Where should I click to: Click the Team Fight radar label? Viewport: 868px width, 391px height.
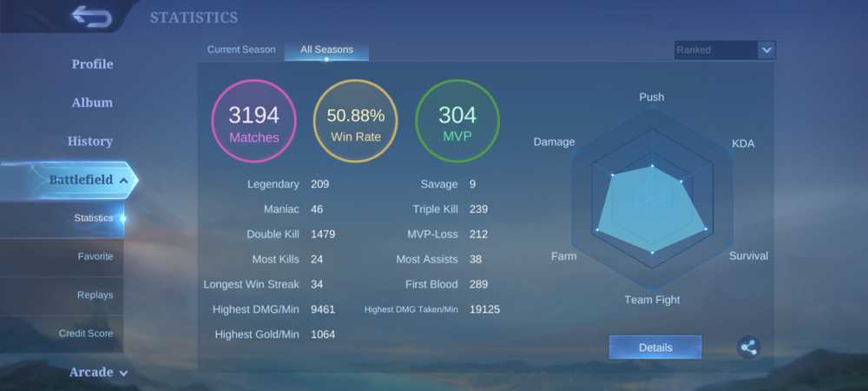tap(652, 300)
